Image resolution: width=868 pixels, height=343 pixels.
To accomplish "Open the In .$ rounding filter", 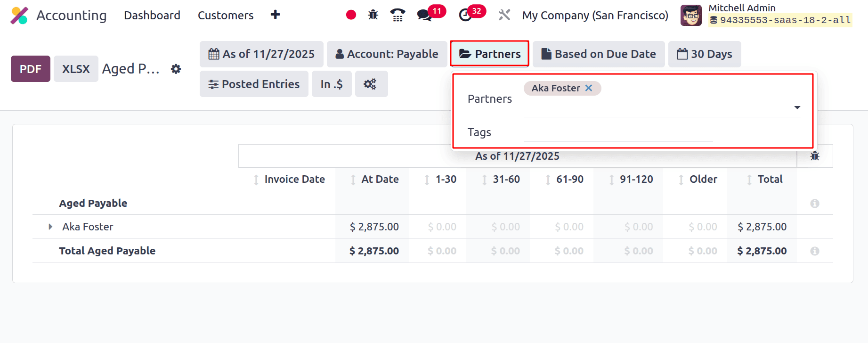I will (x=332, y=84).
